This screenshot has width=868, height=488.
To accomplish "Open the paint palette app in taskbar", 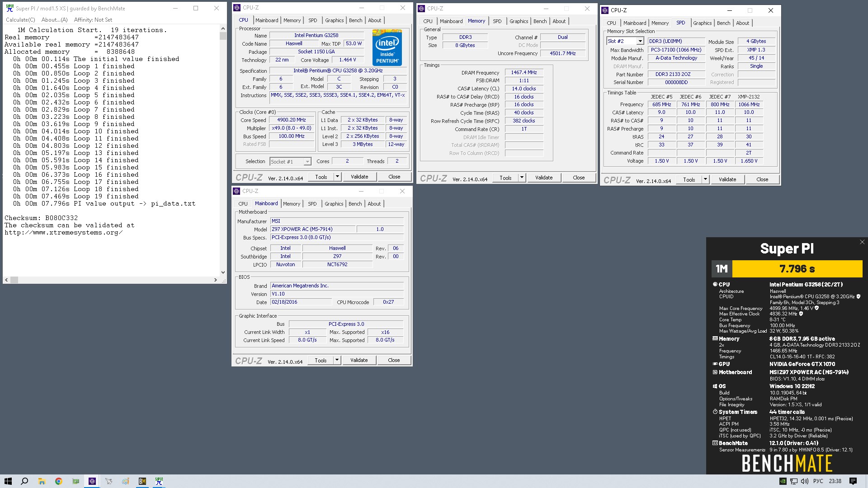I will click(125, 481).
